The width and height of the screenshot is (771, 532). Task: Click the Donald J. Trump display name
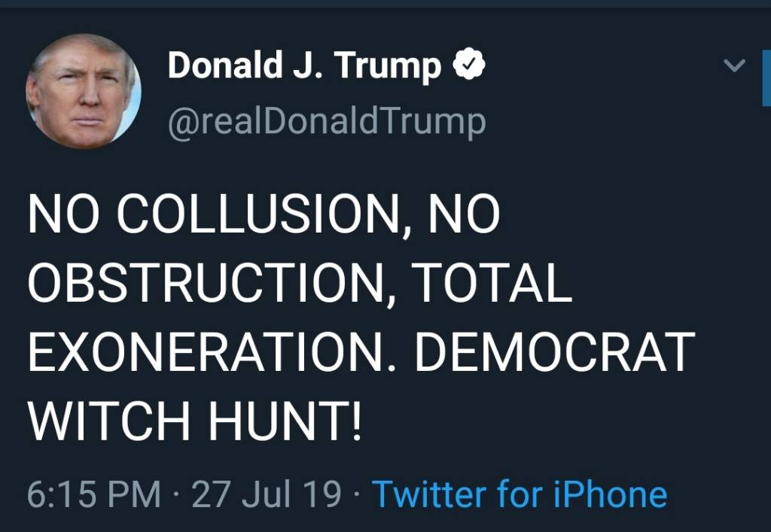[304, 66]
